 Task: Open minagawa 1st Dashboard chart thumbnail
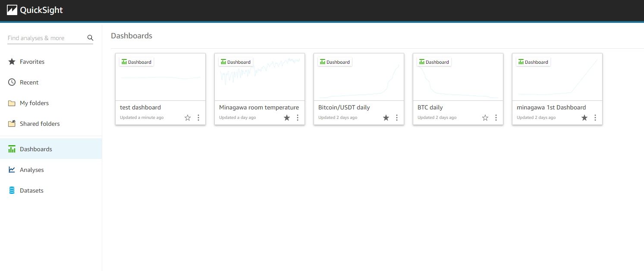[x=557, y=77]
